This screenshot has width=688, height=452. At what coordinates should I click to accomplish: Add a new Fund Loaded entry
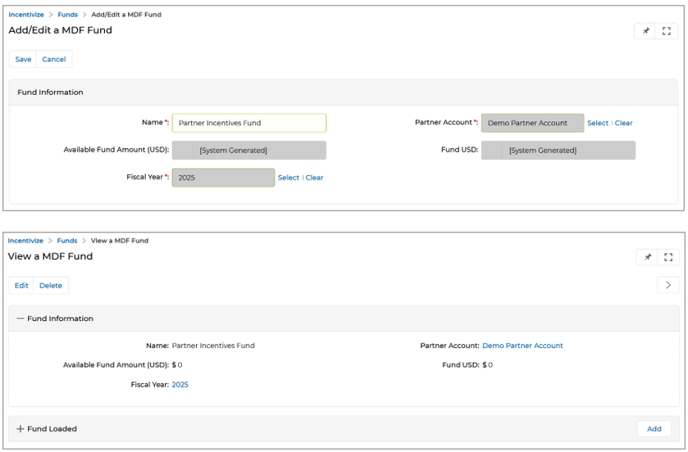tap(653, 429)
